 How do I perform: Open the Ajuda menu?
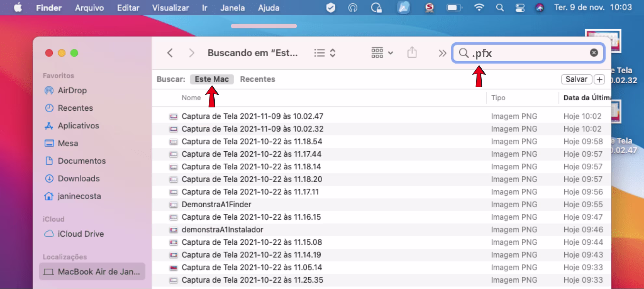[269, 8]
